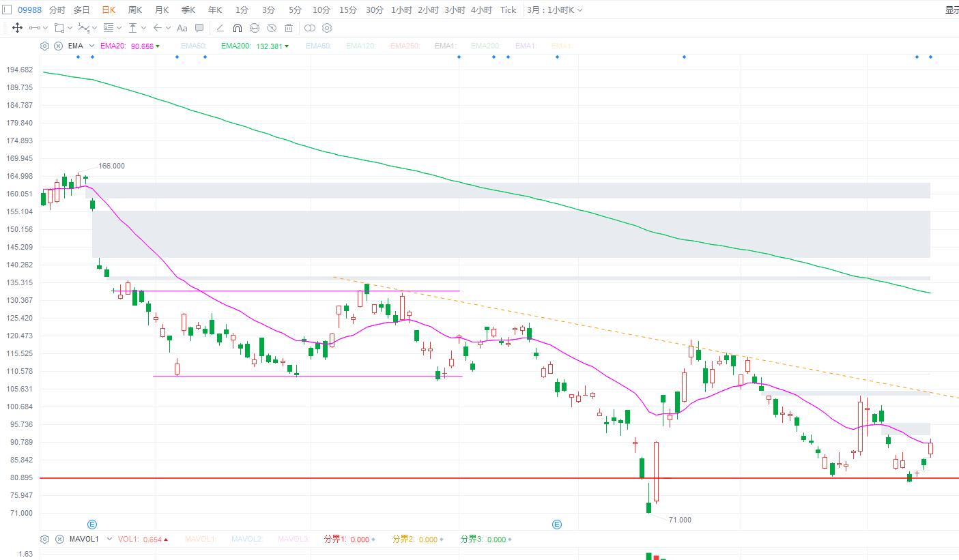Viewport: 959px width, 560px height.
Task: Select the red horizontal support line
Action: [x=499, y=478]
